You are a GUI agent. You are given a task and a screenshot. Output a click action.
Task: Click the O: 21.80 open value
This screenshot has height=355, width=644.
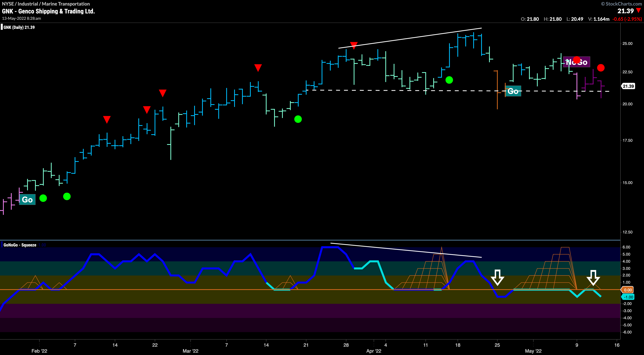pos(530,19)
